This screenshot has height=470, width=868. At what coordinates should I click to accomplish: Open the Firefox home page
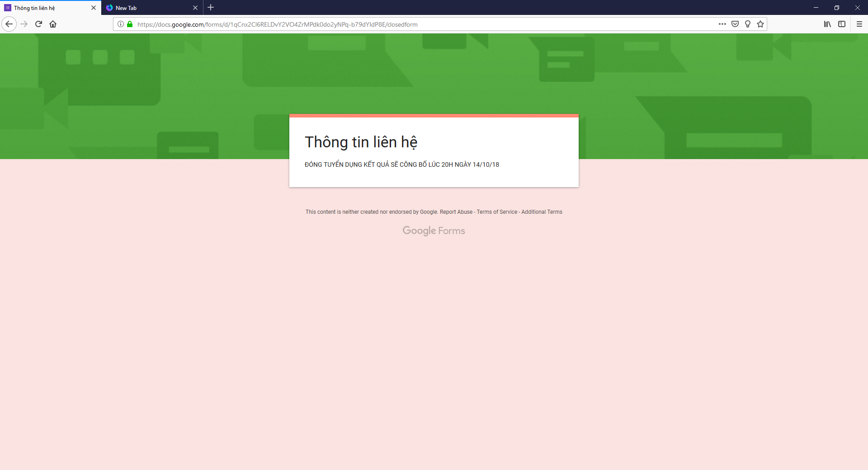[52, 24]
